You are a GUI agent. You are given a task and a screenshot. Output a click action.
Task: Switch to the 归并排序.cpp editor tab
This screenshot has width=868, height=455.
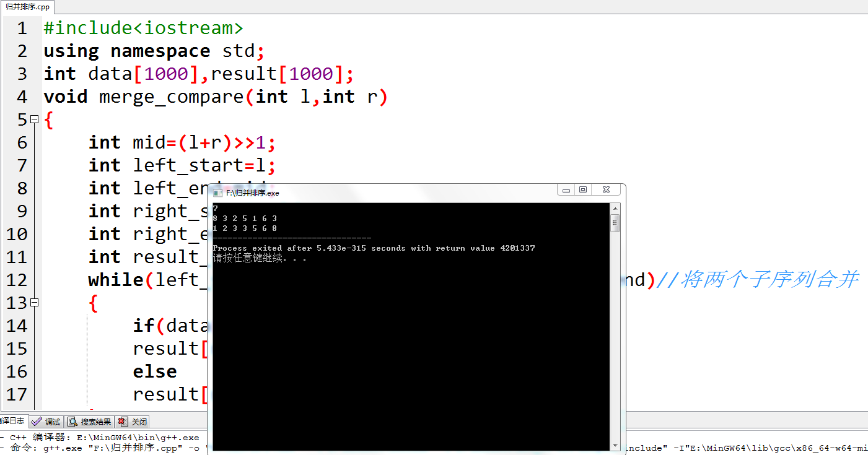[27, 7]
